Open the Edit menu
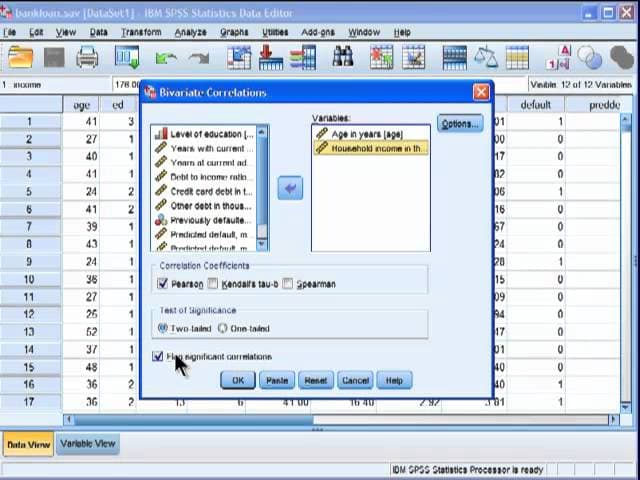The height and width of the screenshot is (480, 640). (36, 32)
